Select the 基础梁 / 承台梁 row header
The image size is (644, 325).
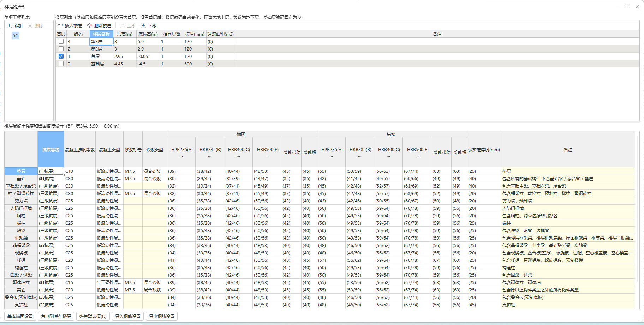[21, 186]
